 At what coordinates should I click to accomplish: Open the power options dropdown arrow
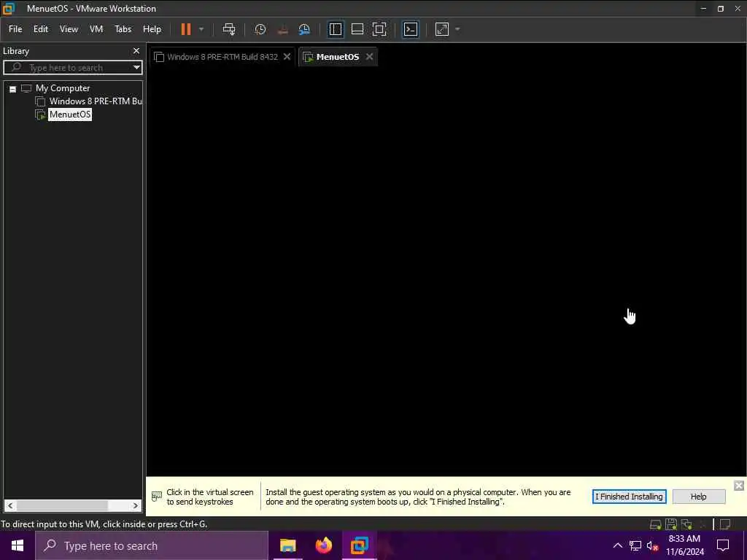click(201, 29)
